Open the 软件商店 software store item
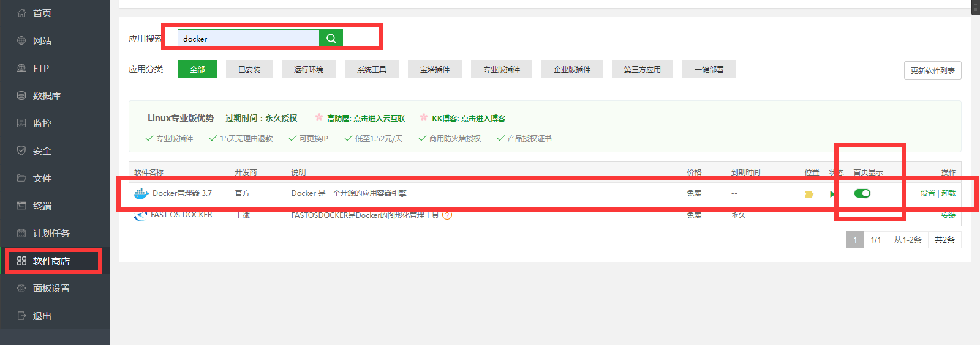Viewport: 980px width, 345px height. (55, 261)
